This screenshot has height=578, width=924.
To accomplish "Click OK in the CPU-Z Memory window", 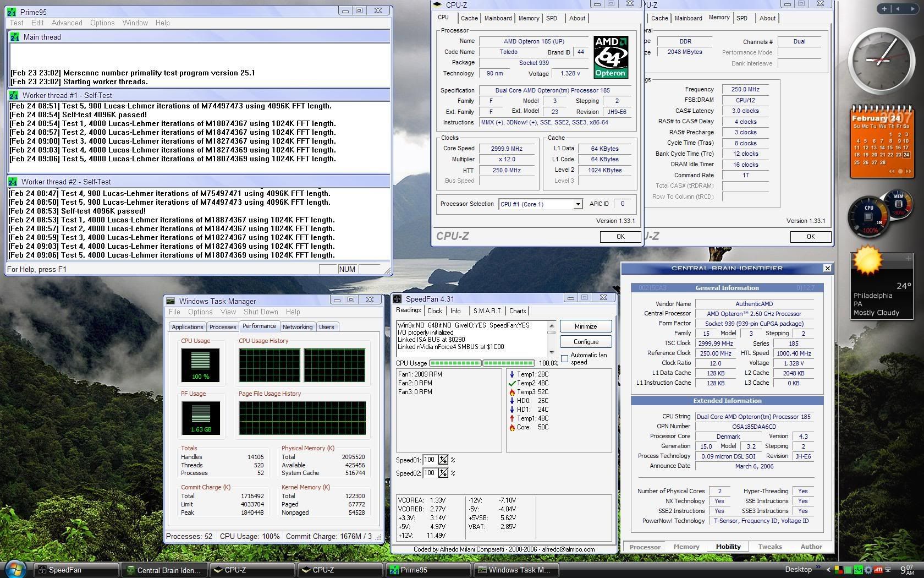I will point(811,237).
